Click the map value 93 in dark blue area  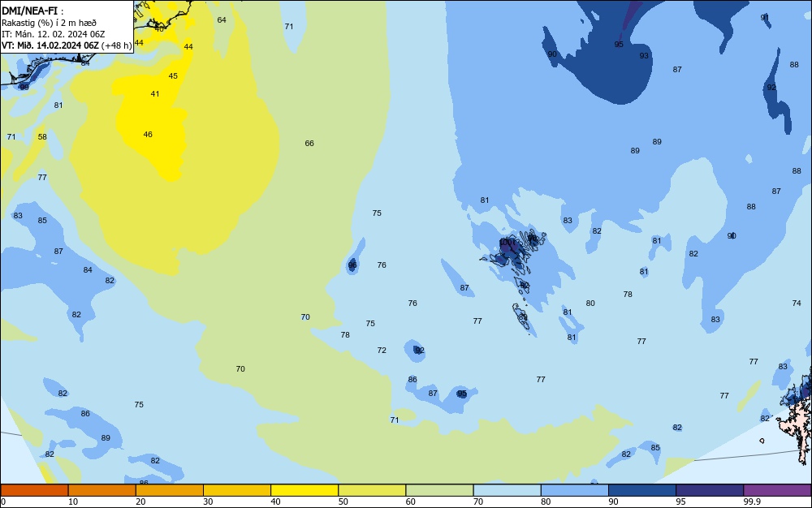[x=644, y=56]
